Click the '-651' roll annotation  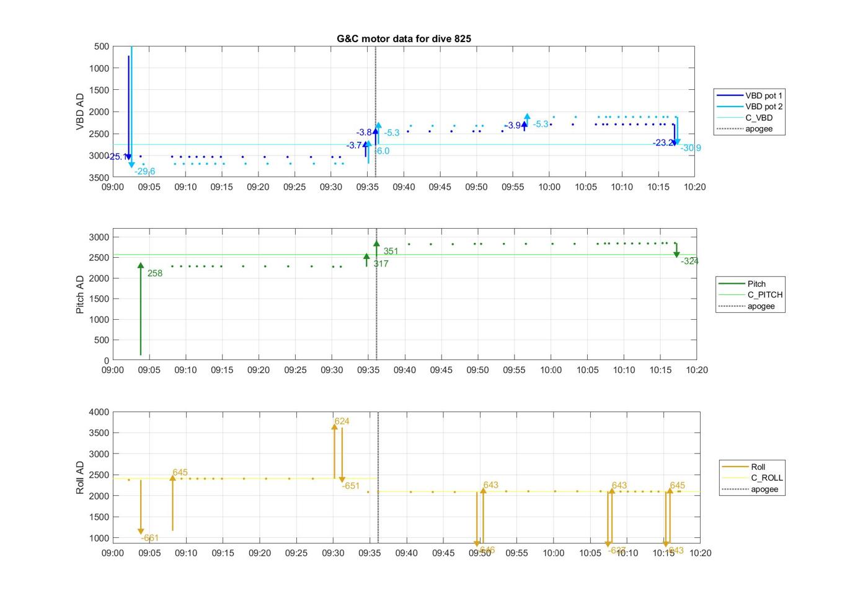point(351,486)
